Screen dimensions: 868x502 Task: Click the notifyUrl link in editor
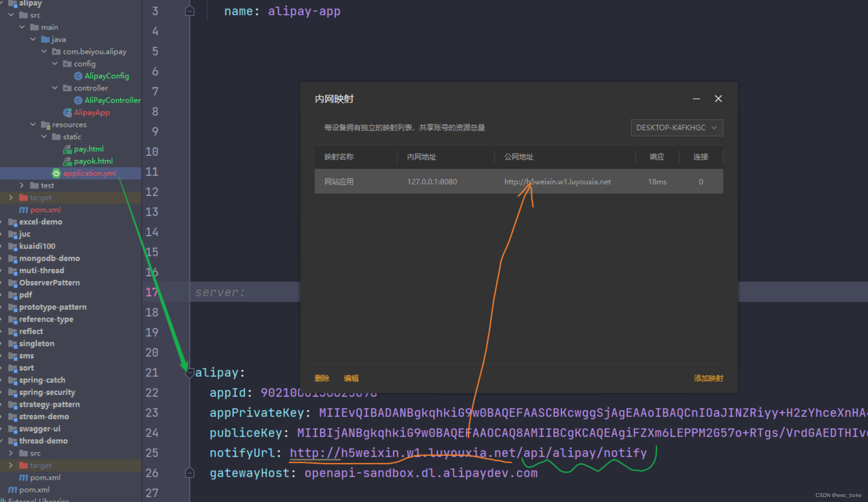(x=468, y=453)
